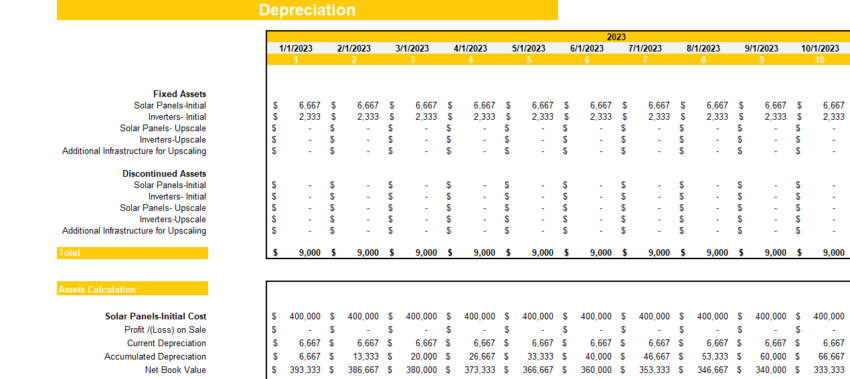The height and width of the screenshot is (379, 850).
Task: Select net book value 380,000
Action: pyautogui.click(x=422, y=370)
